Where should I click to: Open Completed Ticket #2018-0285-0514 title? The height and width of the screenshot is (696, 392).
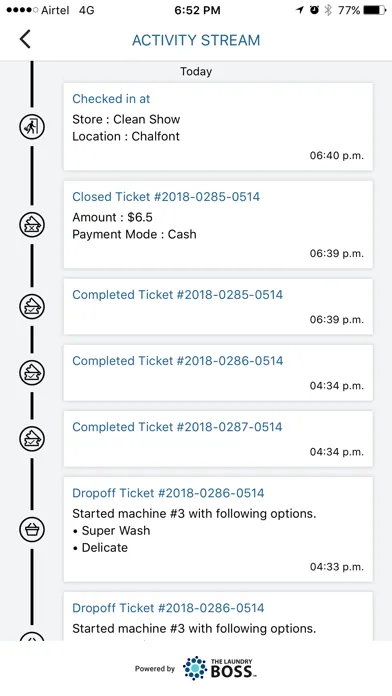[178, 295]
